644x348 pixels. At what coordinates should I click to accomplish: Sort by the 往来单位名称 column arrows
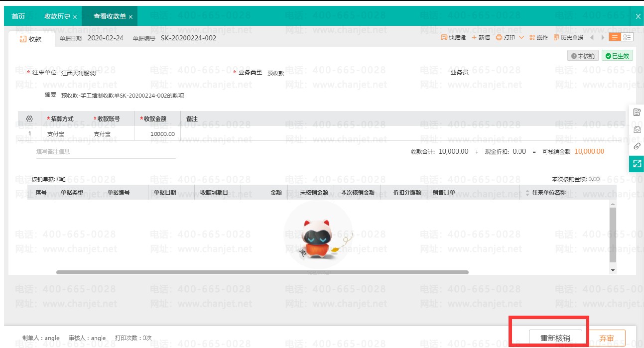(527, 193)
